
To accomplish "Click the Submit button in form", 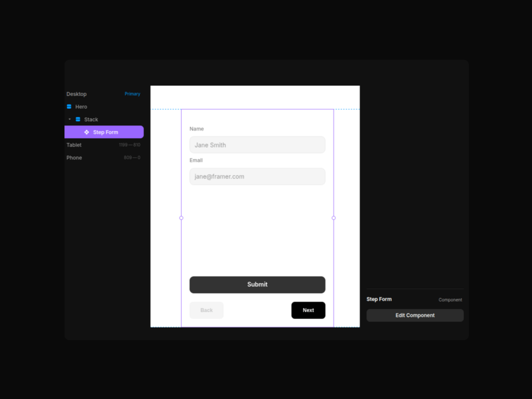I will point(257,285).
